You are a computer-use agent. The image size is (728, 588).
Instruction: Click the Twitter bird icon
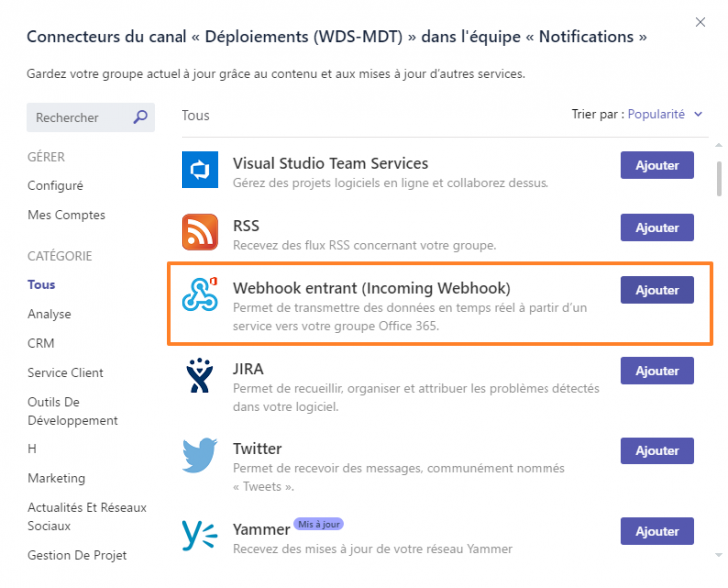point(200,454)
